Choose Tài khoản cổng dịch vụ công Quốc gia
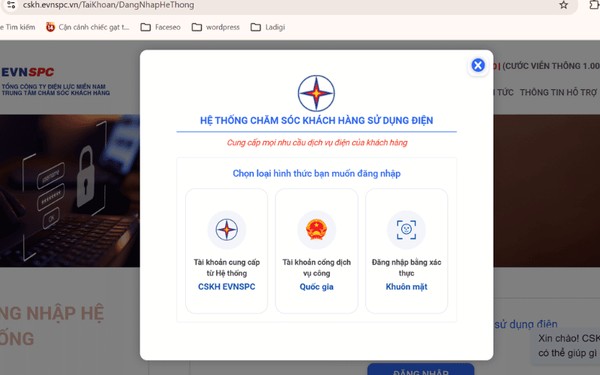Image resolution: width=600 pixels, height=375 pixels. click(x=316, y=251)
